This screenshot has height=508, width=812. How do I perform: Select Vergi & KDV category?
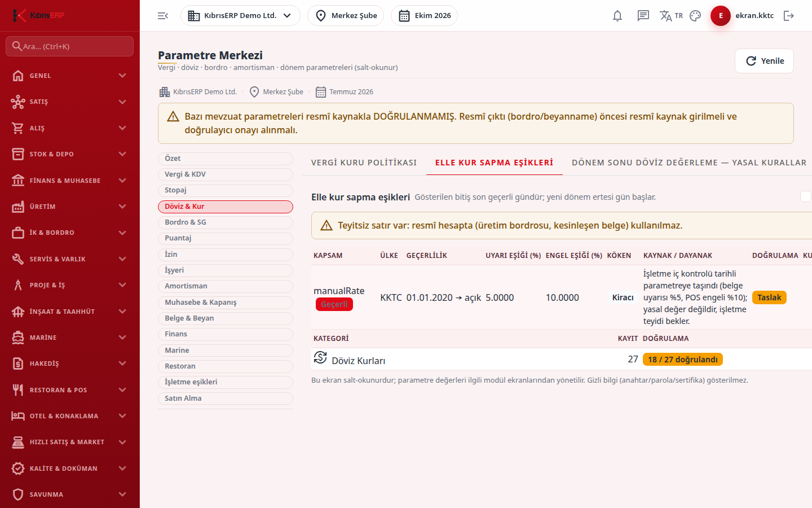[226, 174]
